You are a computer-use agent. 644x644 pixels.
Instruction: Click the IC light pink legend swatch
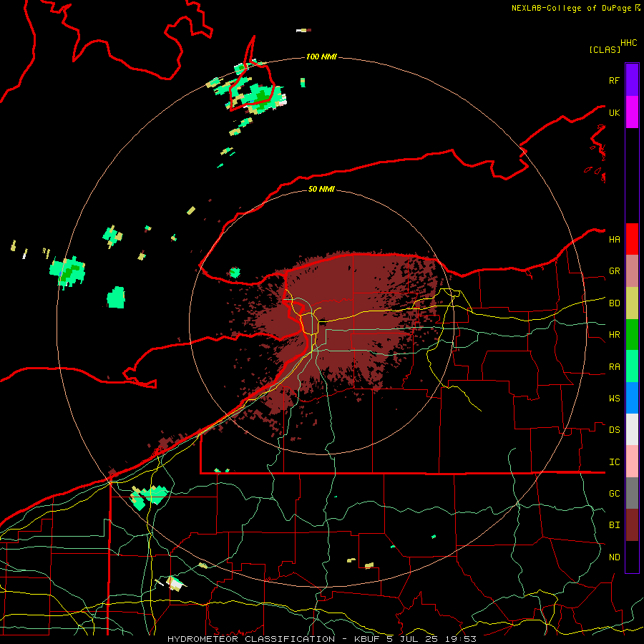(632, 462)
